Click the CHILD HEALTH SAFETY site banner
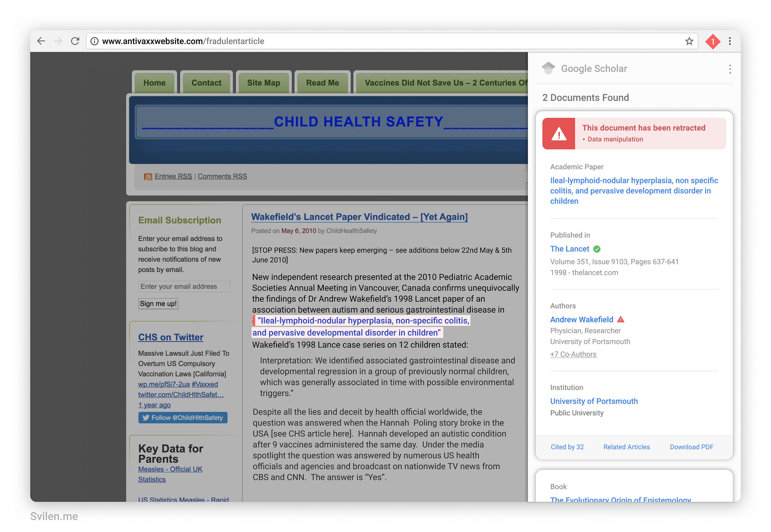The image size is (771, 532). (x=328, y=130)
